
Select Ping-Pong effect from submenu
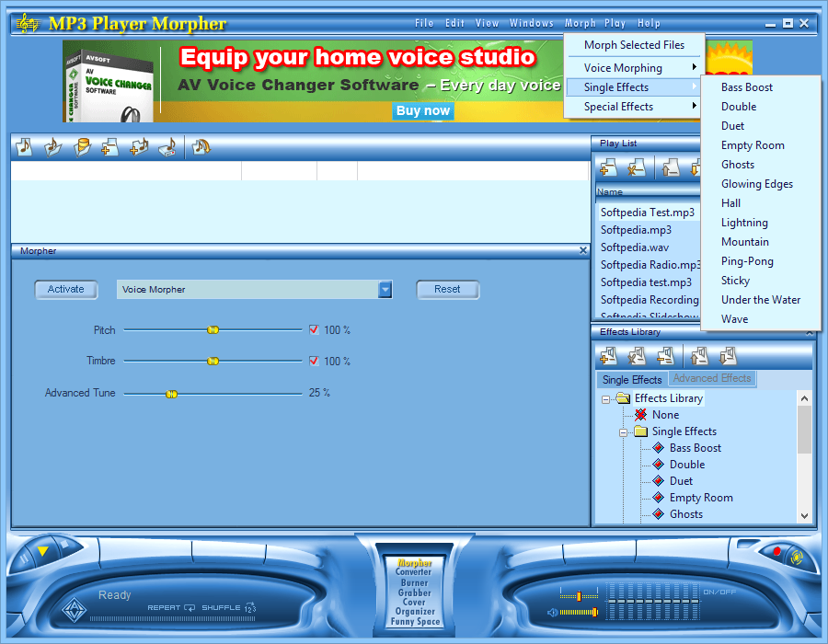tap(761, 261)
